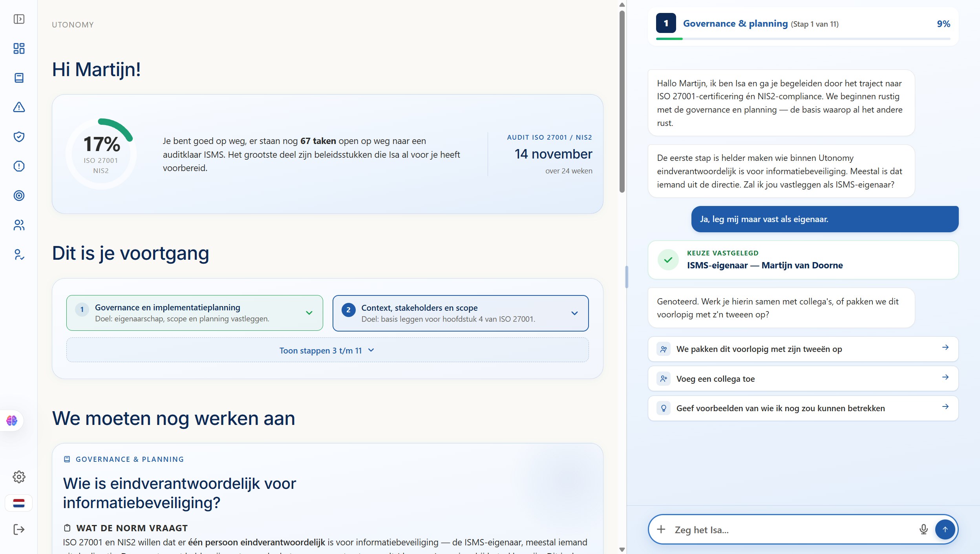Expand 'Toon stappen 3 t/m 11'
The image size is (980, 554).
(327, 350)
